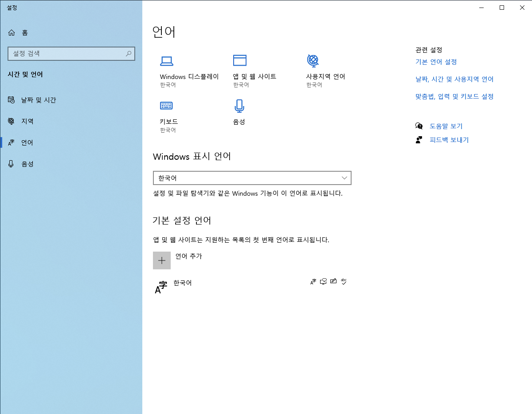
Task: Minimize the 설정 window
Action: [481, 7]
